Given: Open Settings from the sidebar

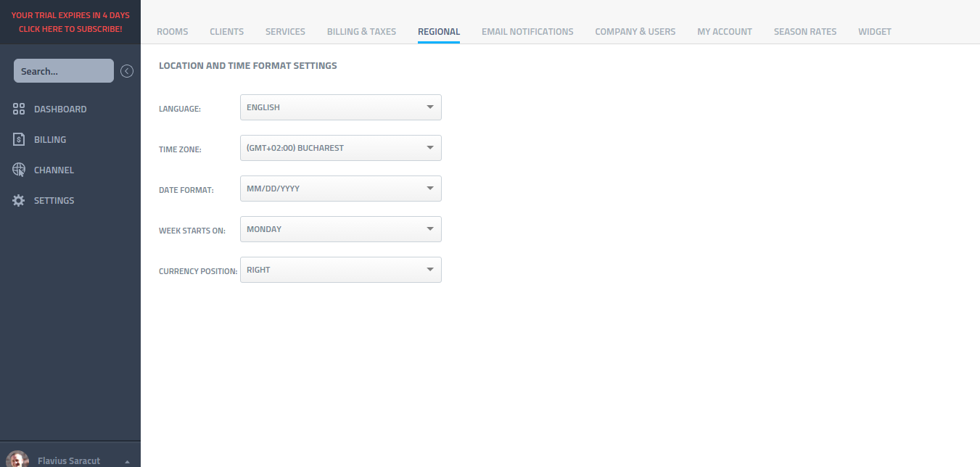Looking at the screenshot, I should 54,200.
